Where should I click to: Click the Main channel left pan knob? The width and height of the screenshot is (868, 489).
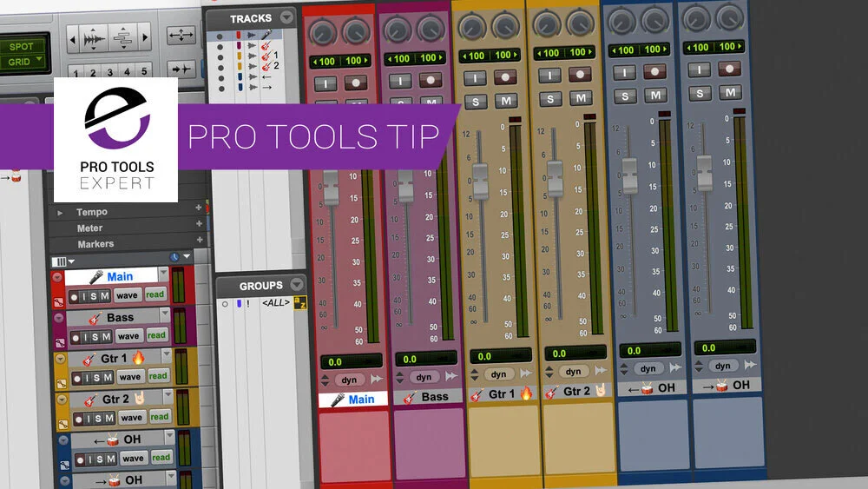[323, 33]
